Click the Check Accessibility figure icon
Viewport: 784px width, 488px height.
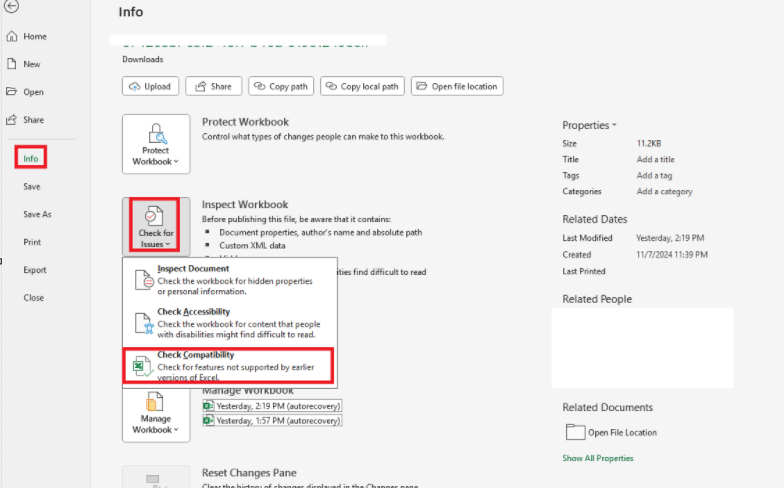[x=144, y=323]
